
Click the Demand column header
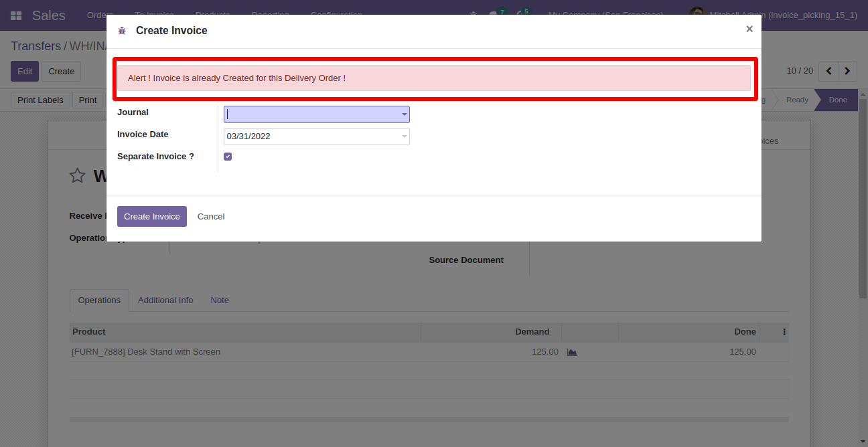coord(492,332)
